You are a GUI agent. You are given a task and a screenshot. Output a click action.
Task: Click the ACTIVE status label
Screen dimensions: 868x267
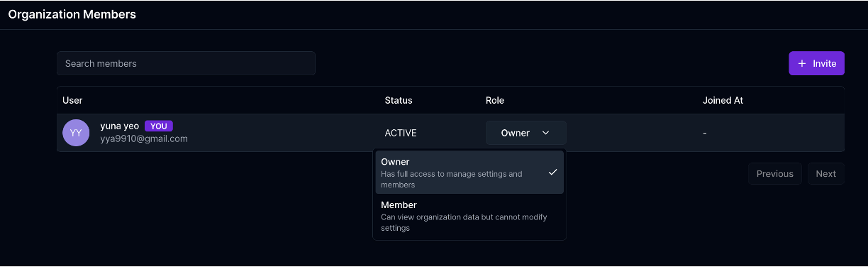(x=401, y=133)
